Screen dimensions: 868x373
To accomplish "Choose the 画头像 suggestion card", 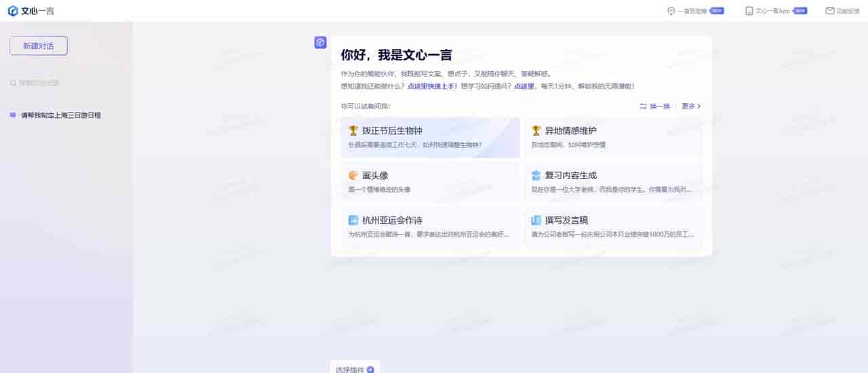I will coord(430,182).
